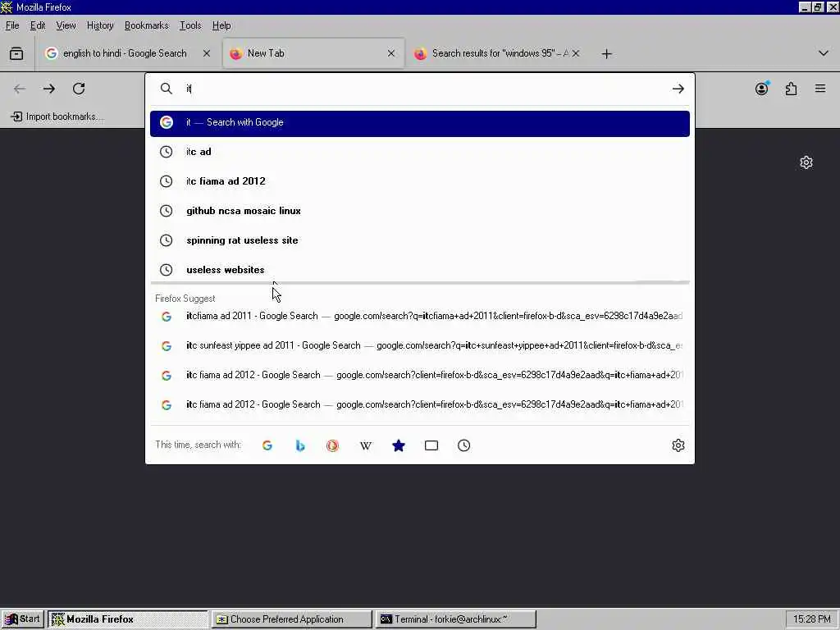Click the Go arrow in address bar
The width and height of the screenshot is (840, 630).
pos(678,89)
